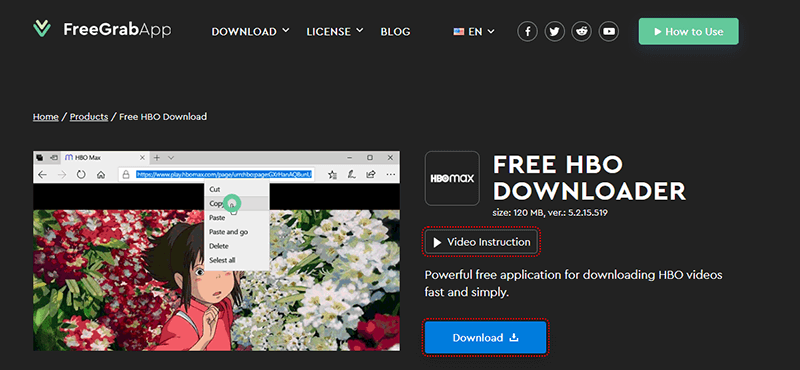Click the FreeGrabApp logo icon
Viewport: 800px width, 370px height.
pos(42,29)
